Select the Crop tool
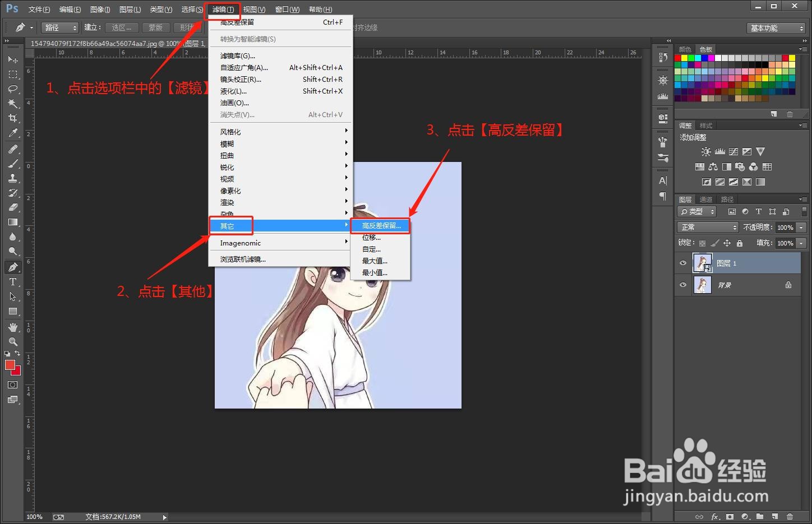Viewport: 812px width, 524px height. coord(13,118)
